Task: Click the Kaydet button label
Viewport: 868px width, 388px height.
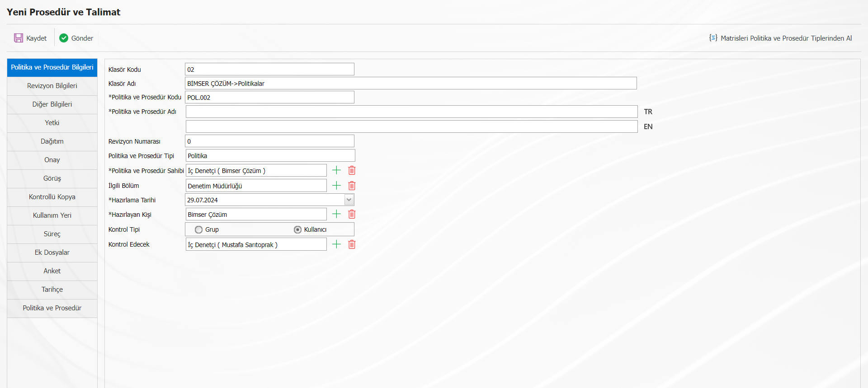Action: 36,38
